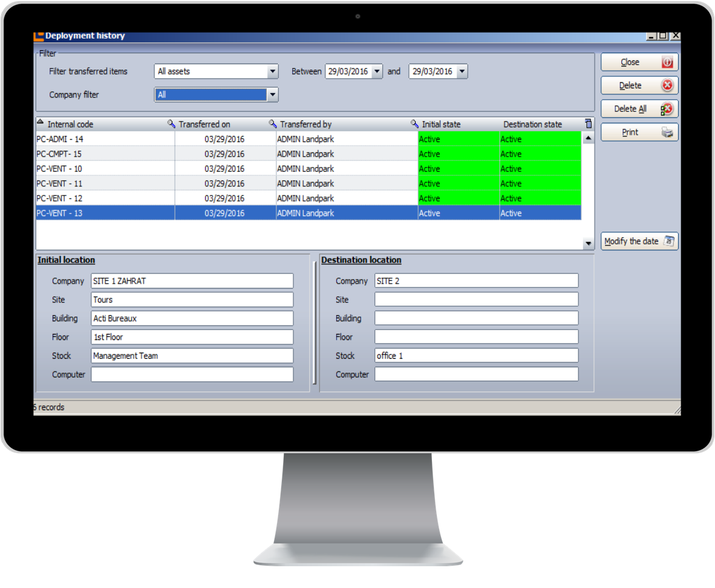Viewport: 715px width, 588px height.
Task: Sort by Transferred by column header
Action: pos(305,124)
